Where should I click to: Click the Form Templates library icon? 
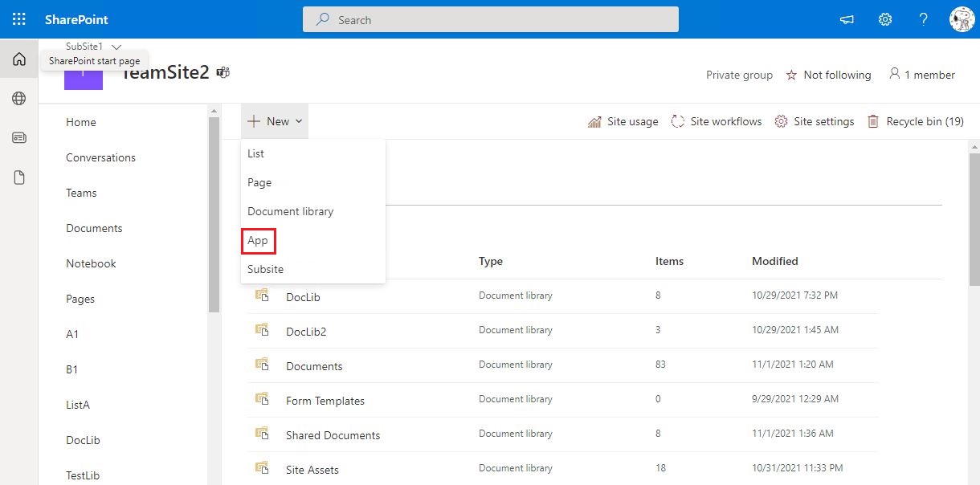pos(262,399)
